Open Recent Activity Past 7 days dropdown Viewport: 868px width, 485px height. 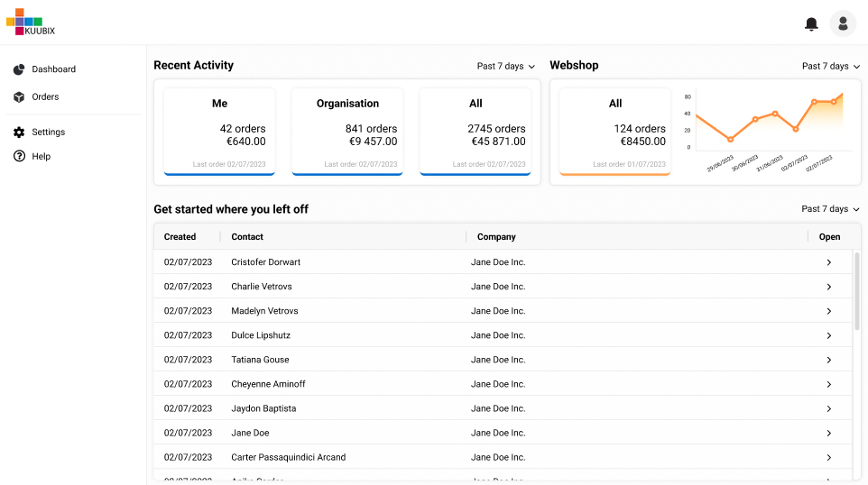[x=506, y=66]
